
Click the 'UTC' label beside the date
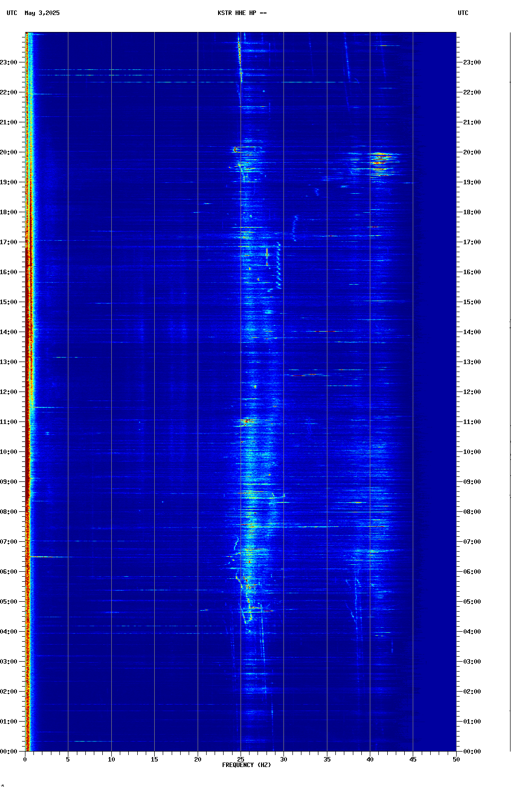12,13
